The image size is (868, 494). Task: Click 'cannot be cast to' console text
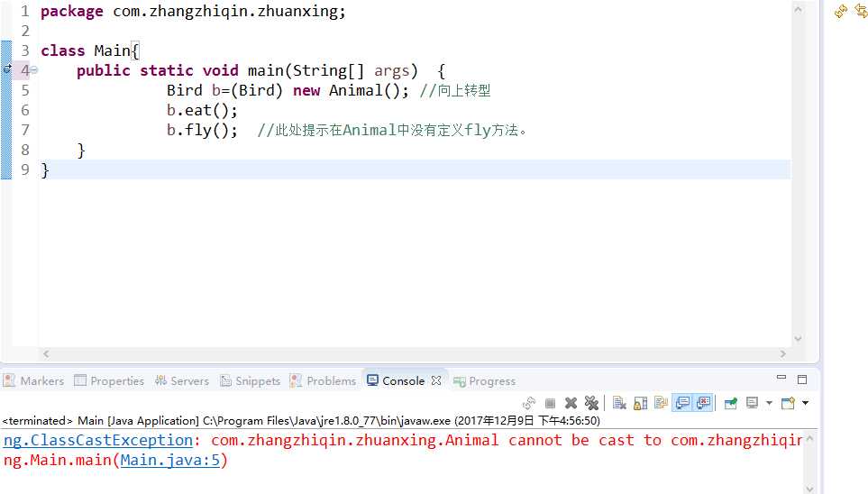coord(585,440)
